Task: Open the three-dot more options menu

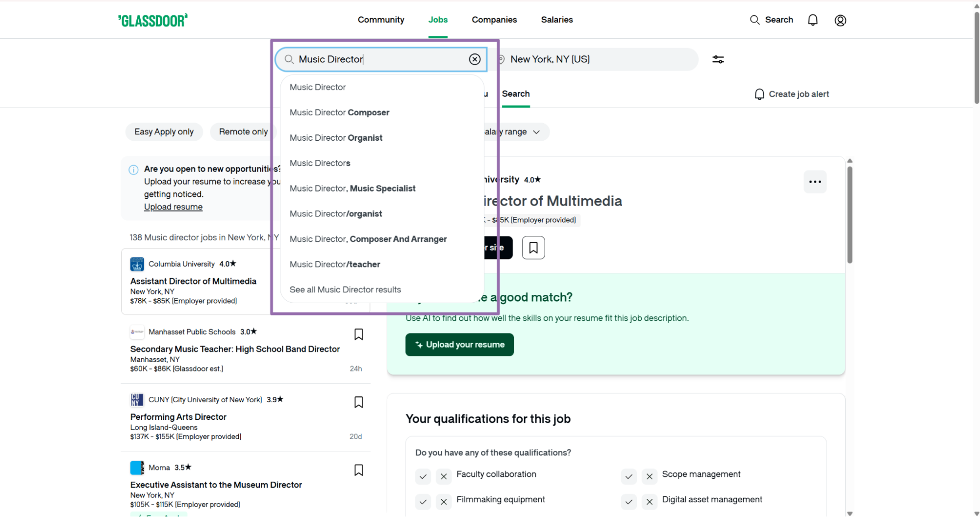Action: click(x=815, y=182)
